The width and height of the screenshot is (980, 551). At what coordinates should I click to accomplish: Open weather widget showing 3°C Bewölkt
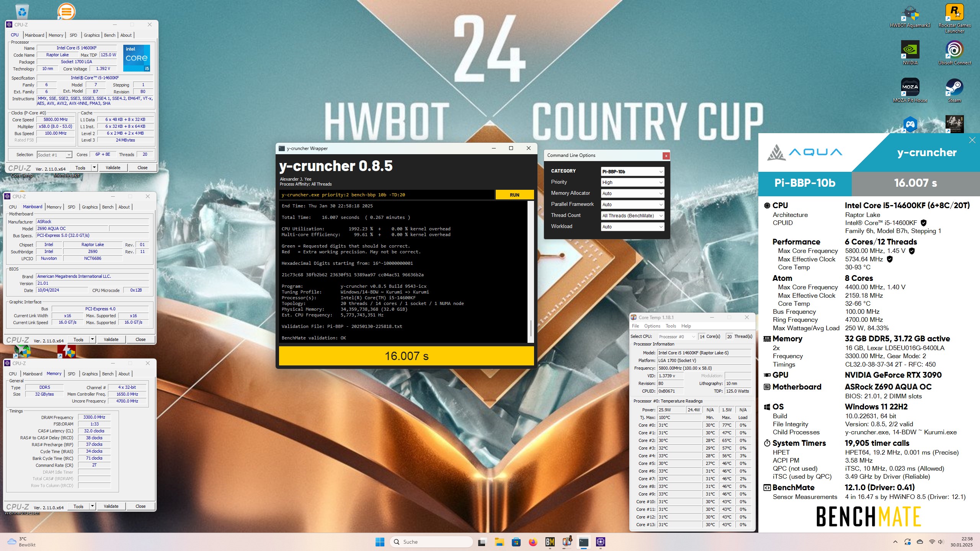pyautogui.click(x=22, y=542)
